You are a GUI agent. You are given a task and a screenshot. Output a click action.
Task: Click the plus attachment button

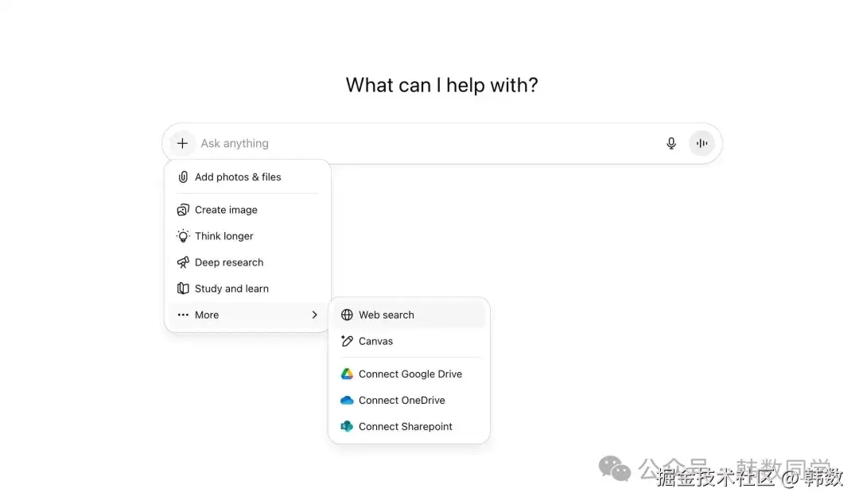[x=182, y=143]
